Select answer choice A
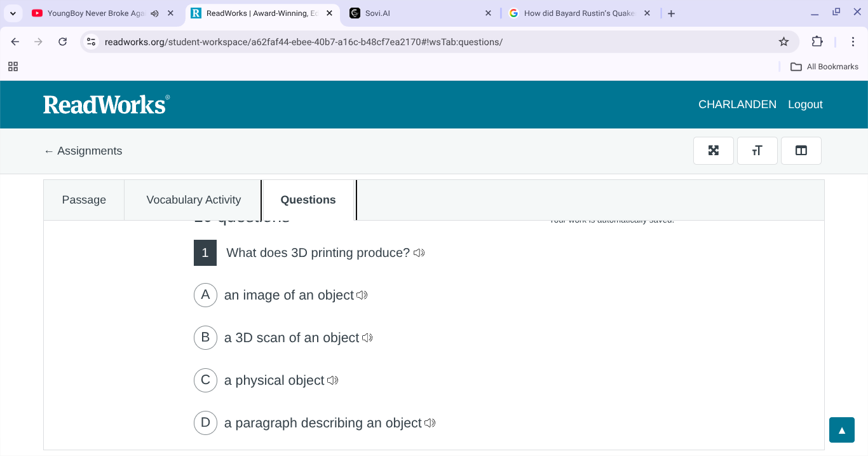The width and height of the screenshot is (868, 456). point(205,295)
